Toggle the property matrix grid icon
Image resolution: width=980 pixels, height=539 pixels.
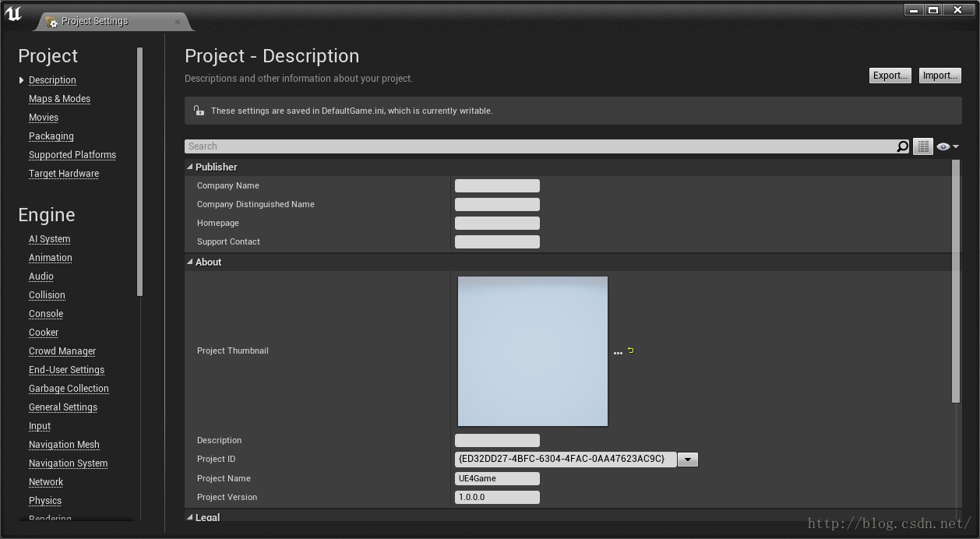point(923,146)
